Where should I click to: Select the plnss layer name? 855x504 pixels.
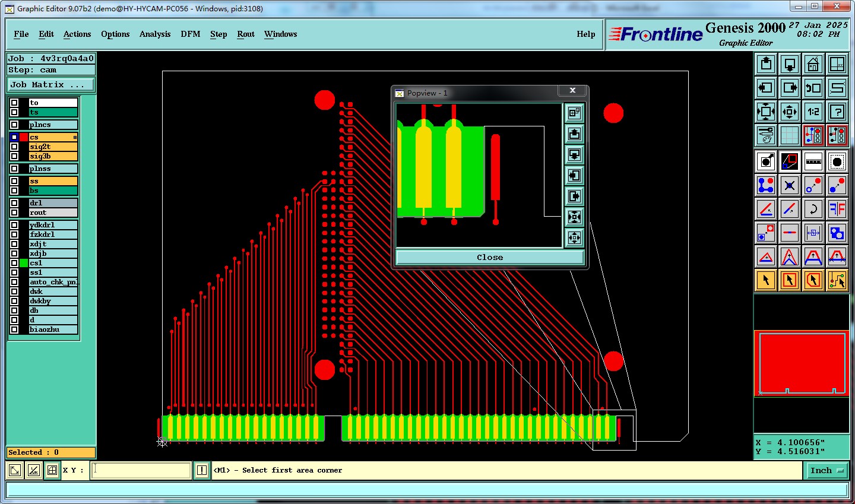click(53, 169)
